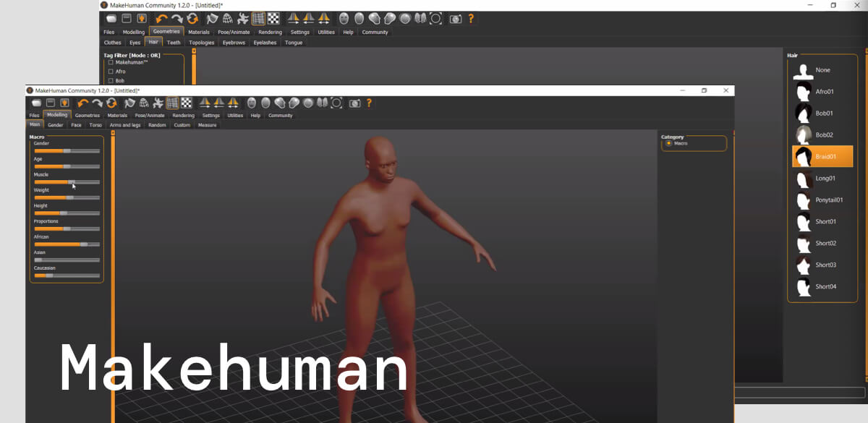Click the African slider
The image size is (868, 423).
tap(67, 244)
